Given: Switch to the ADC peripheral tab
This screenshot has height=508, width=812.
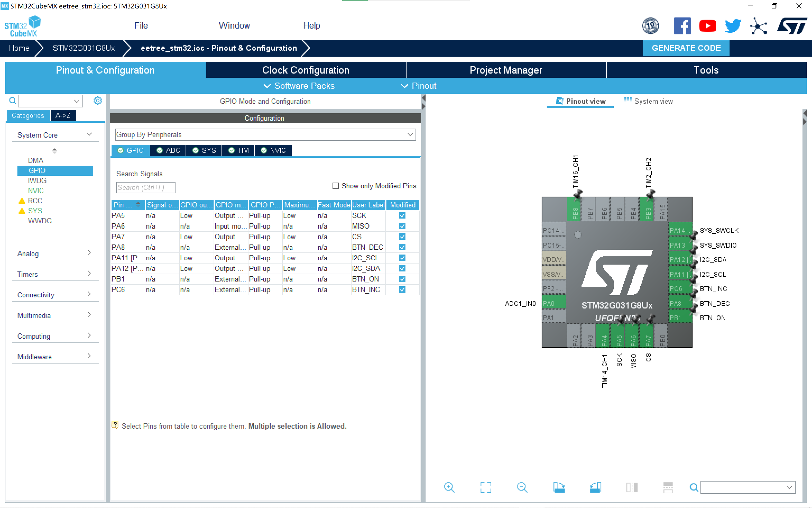Looking at the screenshot, I should click(168, 150).
